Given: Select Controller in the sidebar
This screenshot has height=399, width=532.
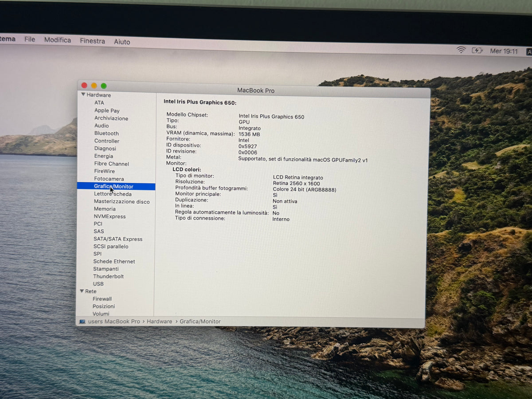Looking at the screenshot, I should point(107,141).
